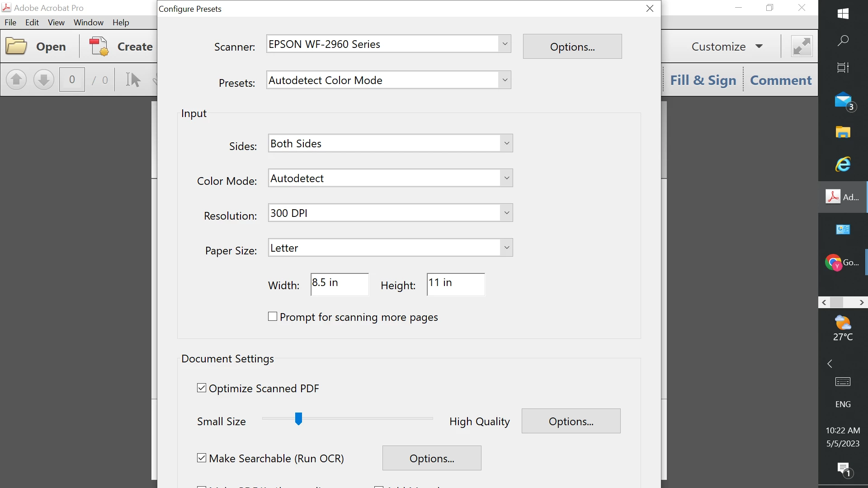Open Windows search magnifier icon

pos(843,41)
